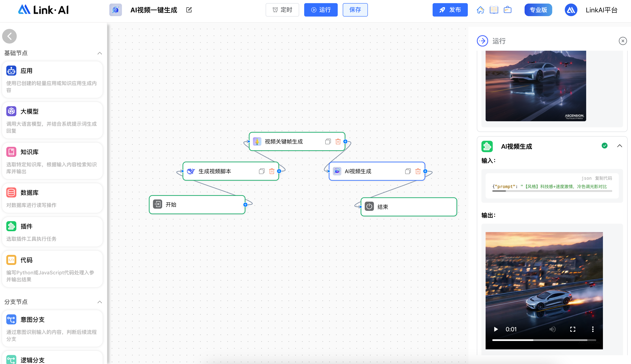Click the trash icon on AI视频生成 node
This screenshot has width=631, height=364.
pyautogui.click(x=418, y=171)
